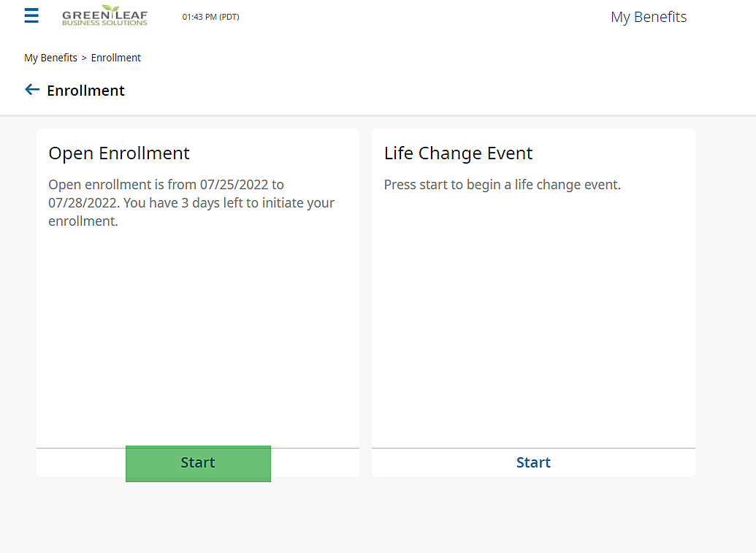This screenshot has height=553, width=756.
Task: Select the Open Enrollment card heading
Action: click(x=119, y=153)
